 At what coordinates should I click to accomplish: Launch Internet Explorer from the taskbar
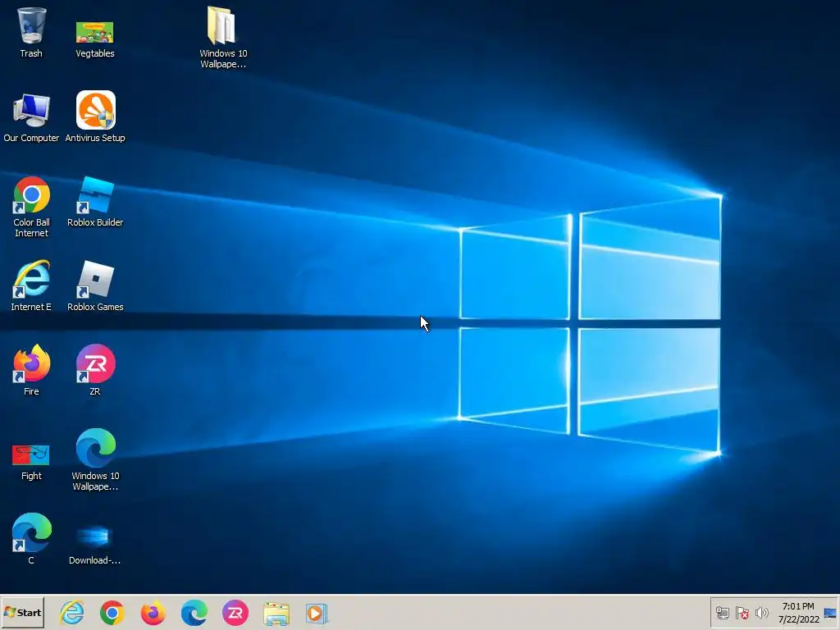[72, 613]
